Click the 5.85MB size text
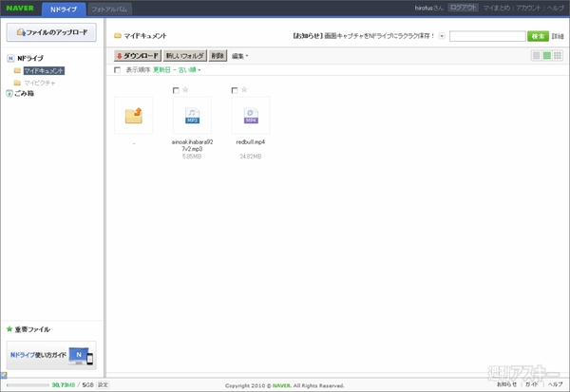 pyautogui.click(x=192, y=157)
